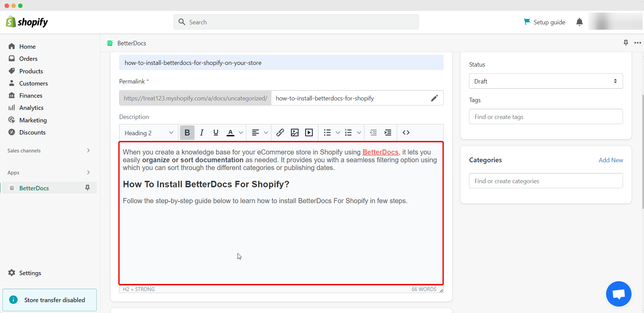The height and width of the screenshot is (313, 644).
Task: Open the Heading 2 format dropdown
Action: [149, 133]
